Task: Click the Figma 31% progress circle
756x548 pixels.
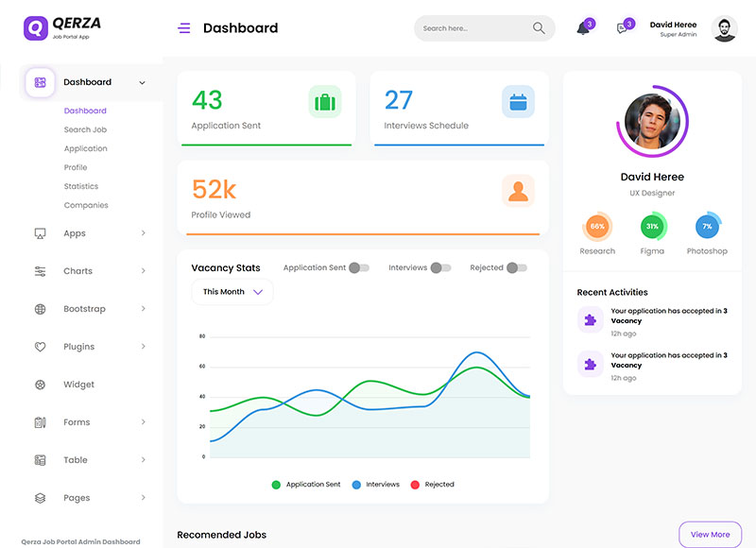Action: [x=652, y=227]
